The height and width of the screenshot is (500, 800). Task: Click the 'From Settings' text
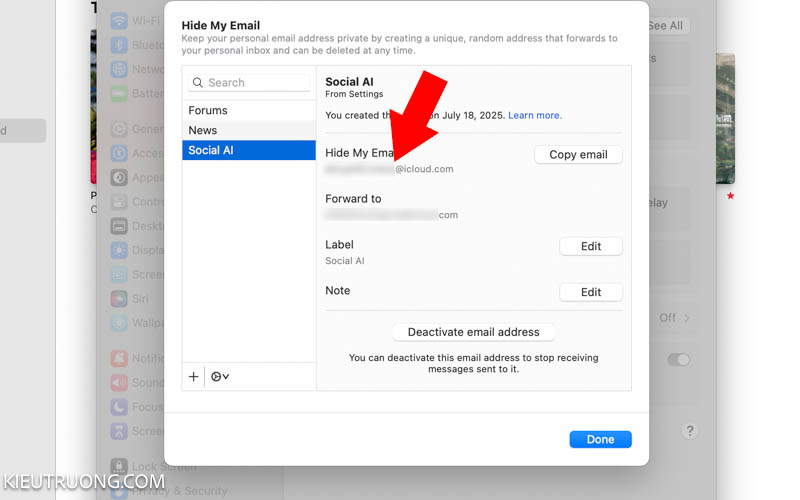[x=354, y=94]
